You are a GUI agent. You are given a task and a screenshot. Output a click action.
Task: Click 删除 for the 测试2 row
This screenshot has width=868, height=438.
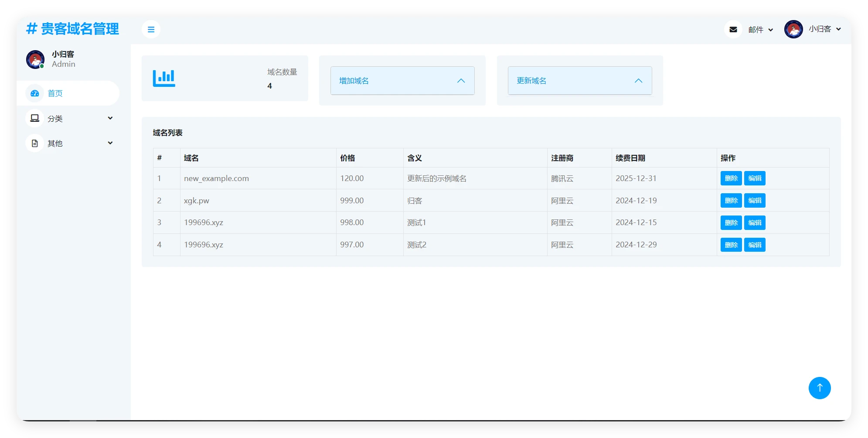pyautogui.click(x=731, y=245)
